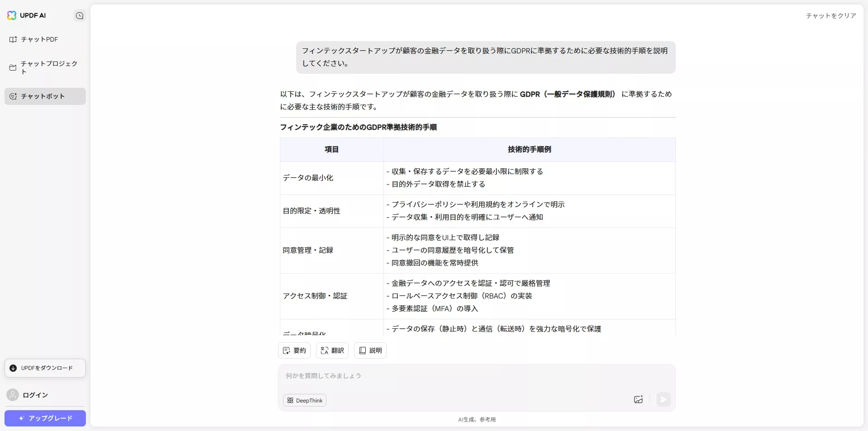Viewport: 868px width, 431px height.
Task: Click bold GDPR（一般データ保護規則） text
Action: coord(568,95)
